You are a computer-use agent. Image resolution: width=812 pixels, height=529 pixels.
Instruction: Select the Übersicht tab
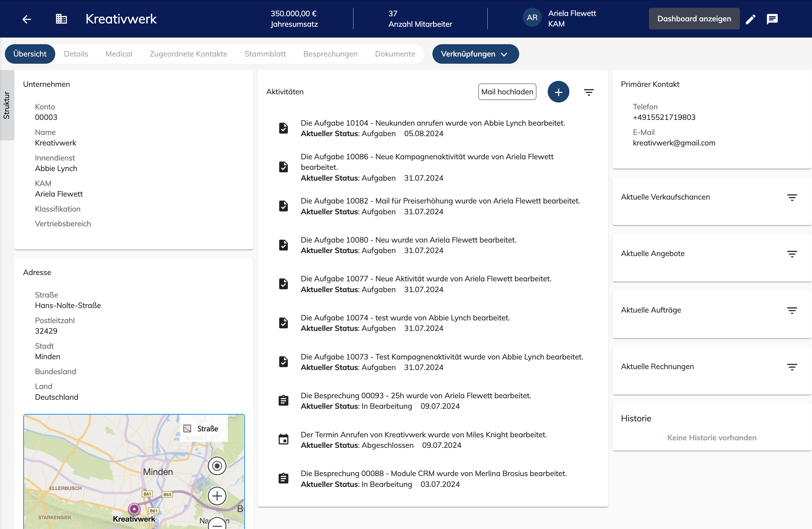click(x=30, y=54)
